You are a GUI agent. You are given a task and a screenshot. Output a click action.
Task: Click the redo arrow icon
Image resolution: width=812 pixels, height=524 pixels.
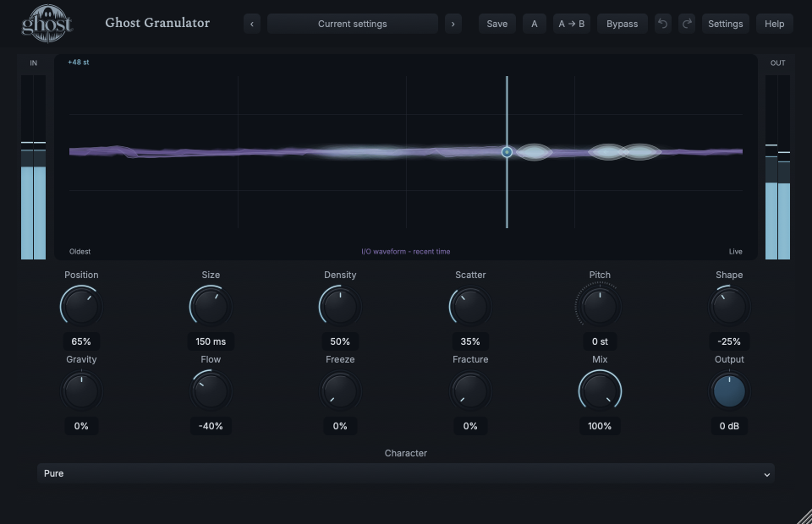click(x=687, y=24)
